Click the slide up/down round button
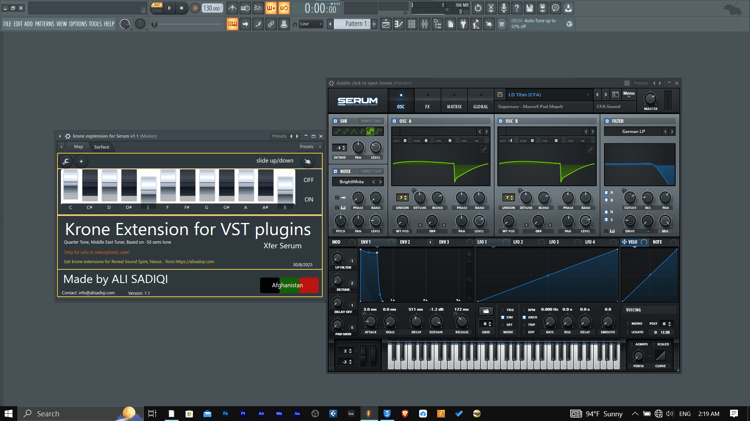 tap(308, 161)
